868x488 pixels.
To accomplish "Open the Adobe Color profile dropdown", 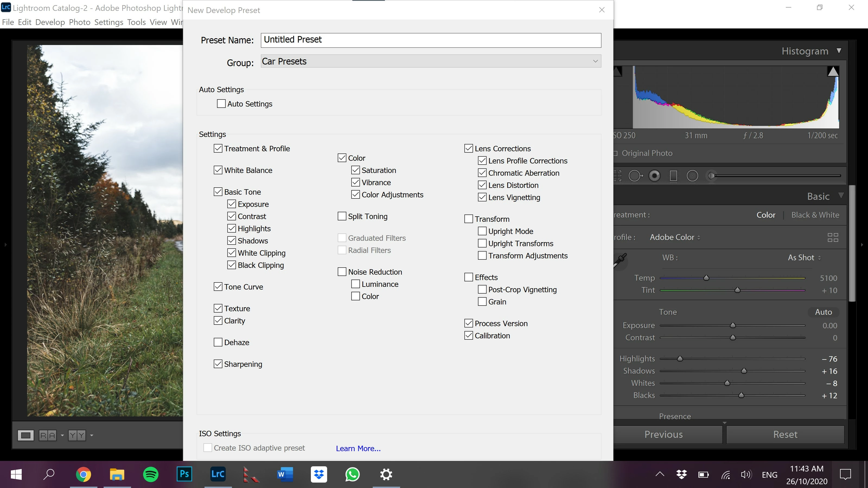I will [675, 237].
